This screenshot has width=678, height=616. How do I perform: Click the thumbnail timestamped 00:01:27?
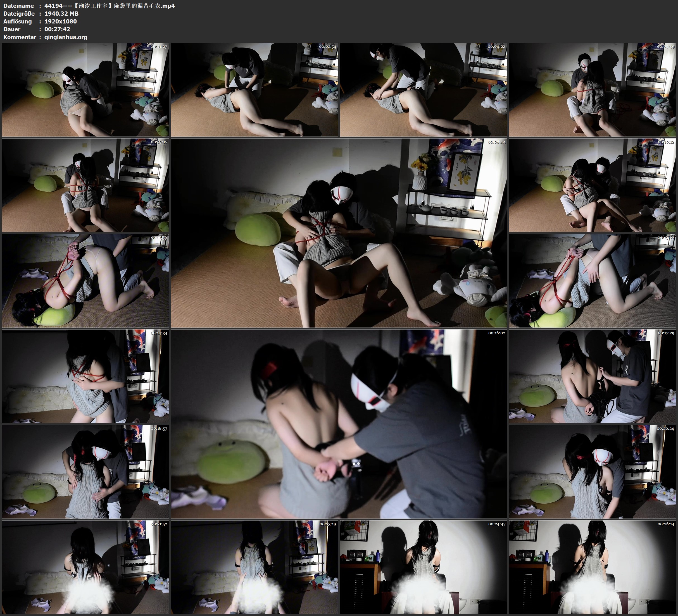click(85, 90)
